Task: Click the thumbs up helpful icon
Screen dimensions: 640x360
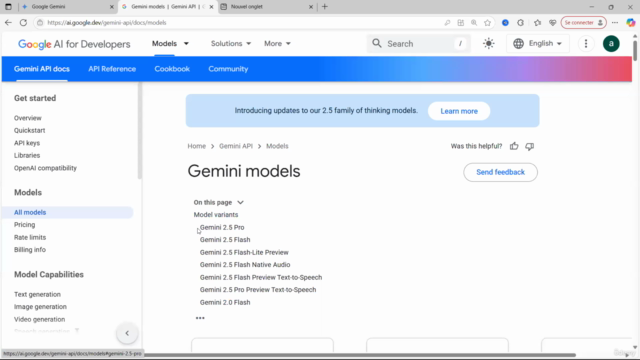Action: [x=514, y=146]
